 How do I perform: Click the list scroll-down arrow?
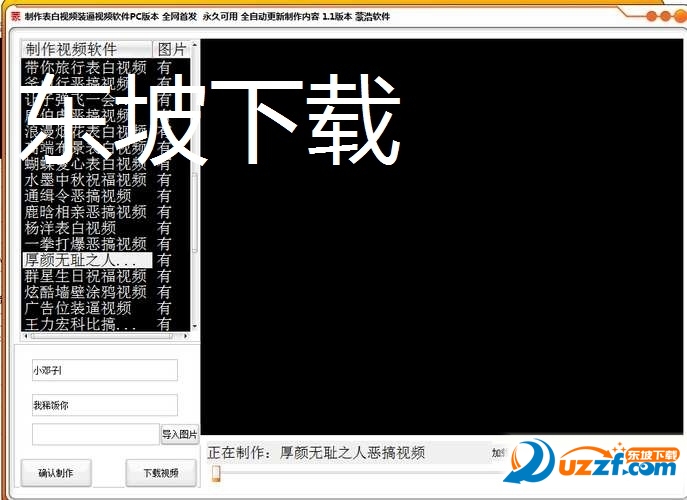coord(195,326)
